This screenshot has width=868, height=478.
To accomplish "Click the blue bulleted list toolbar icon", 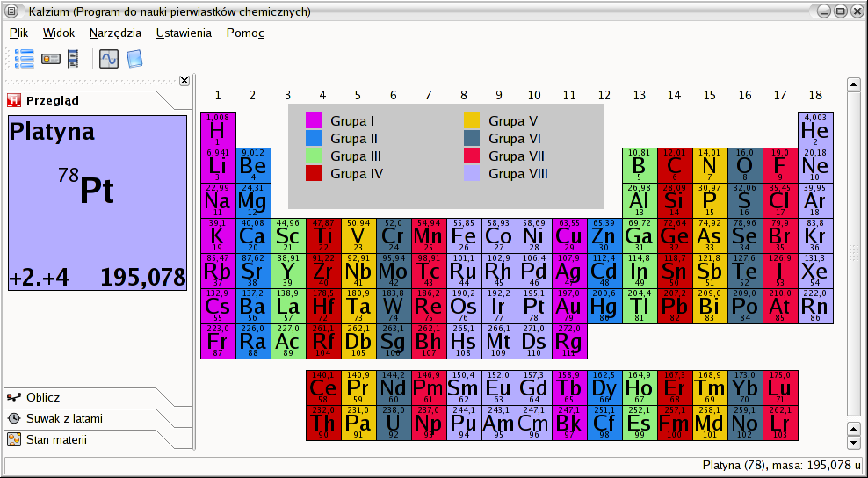I will pos(24,59).
